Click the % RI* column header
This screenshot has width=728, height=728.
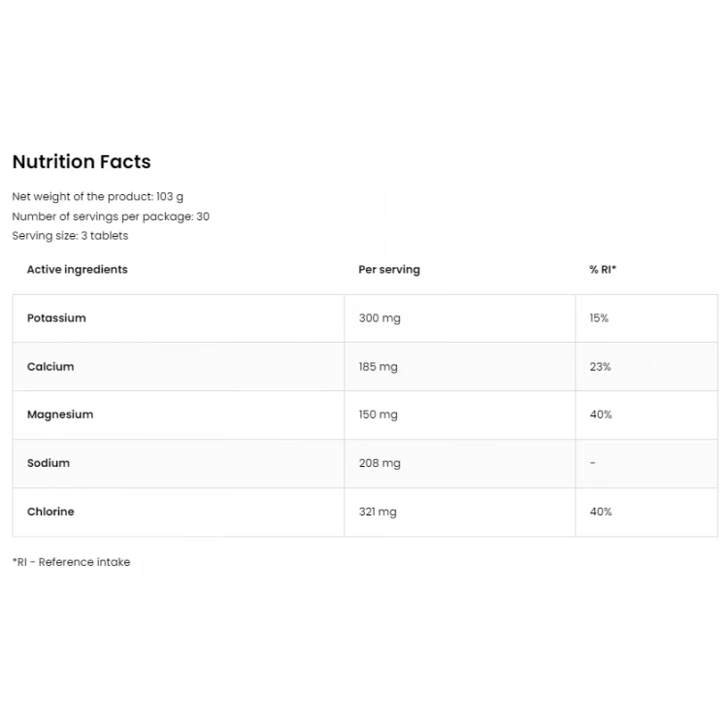coord(603,269)
